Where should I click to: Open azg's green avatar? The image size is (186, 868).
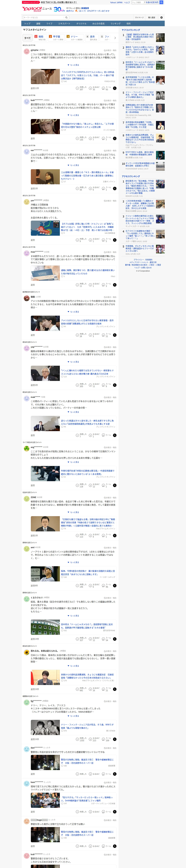(x=26, y=448)
